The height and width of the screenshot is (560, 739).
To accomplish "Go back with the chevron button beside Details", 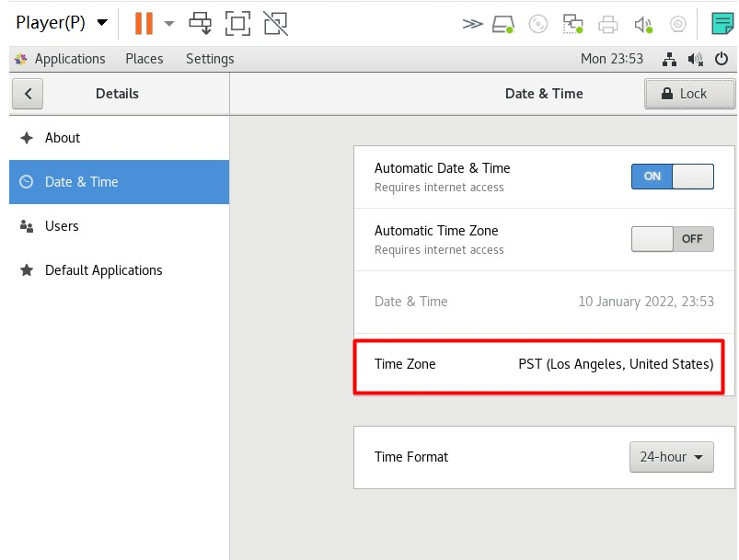I will point(28,94).
